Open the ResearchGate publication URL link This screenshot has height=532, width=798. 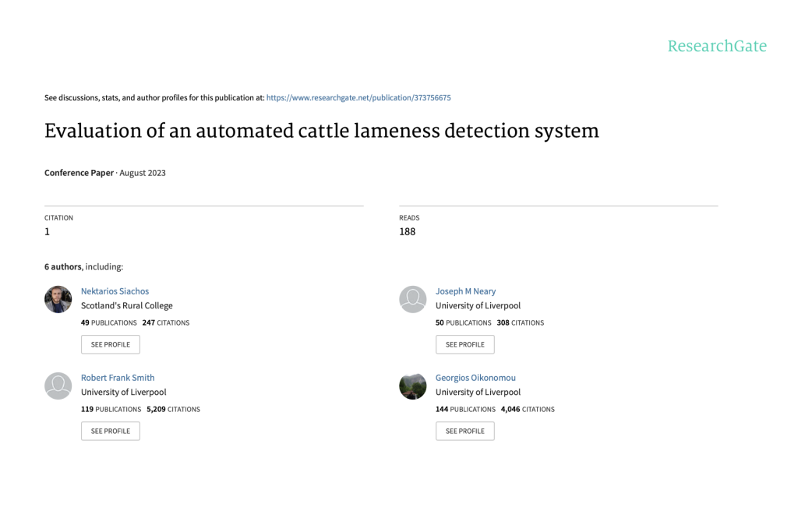point(358,98)
